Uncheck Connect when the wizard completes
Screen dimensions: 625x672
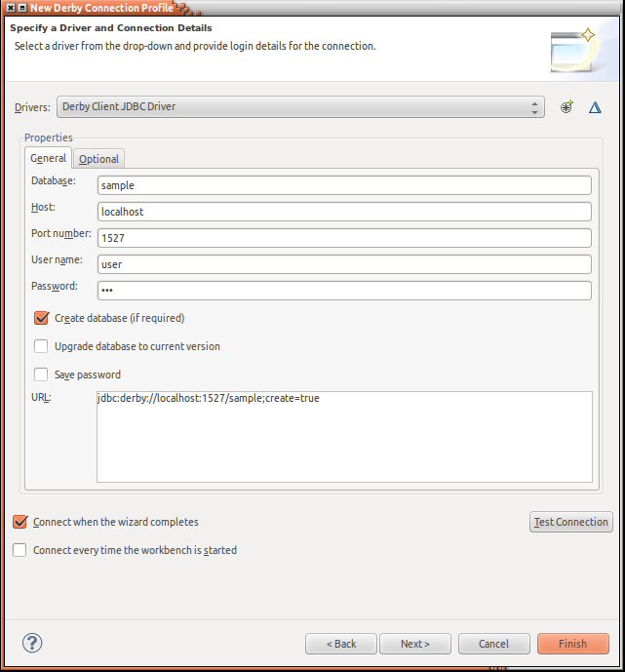point(20,522)
